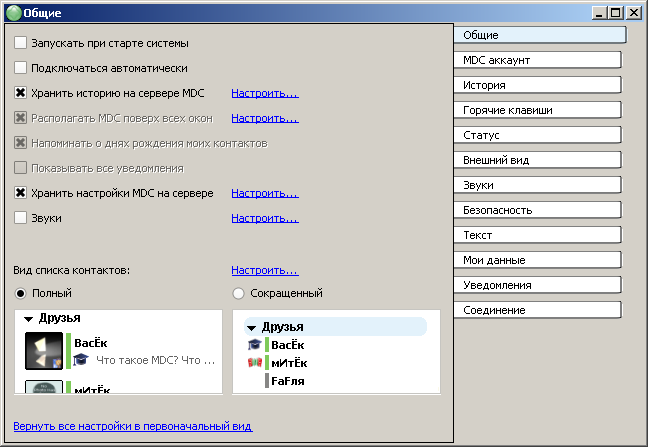Open the Внешний вид tab
This screenshot has height=447, width=649.
coord(537,160)
